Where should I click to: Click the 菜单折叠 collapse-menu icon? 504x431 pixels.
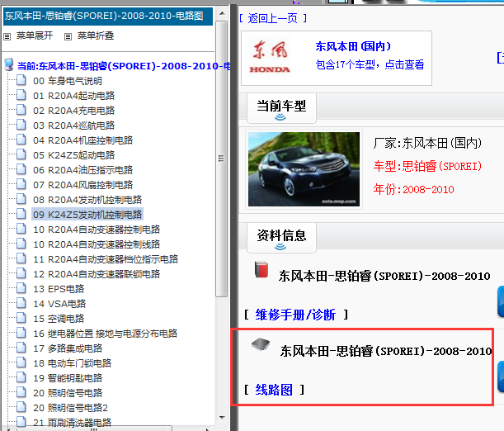(x=68, y=36)
